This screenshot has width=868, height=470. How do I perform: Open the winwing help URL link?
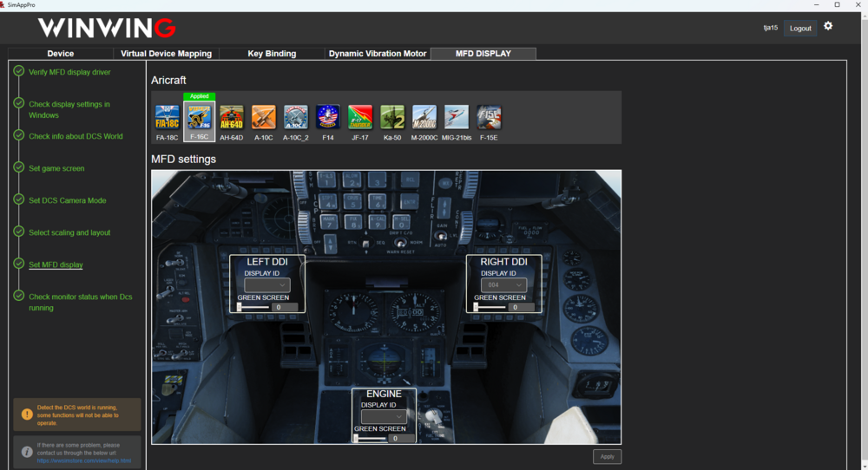(83, 460)
